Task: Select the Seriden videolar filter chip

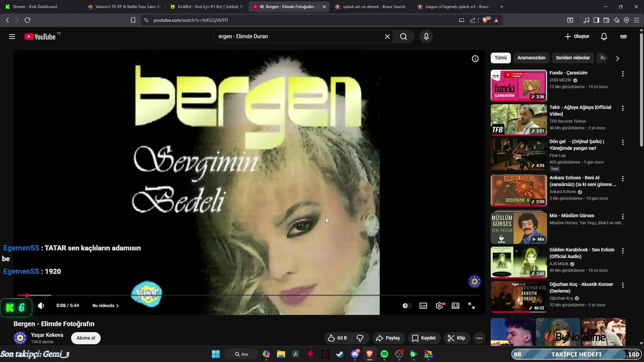Action: (573, 58)
